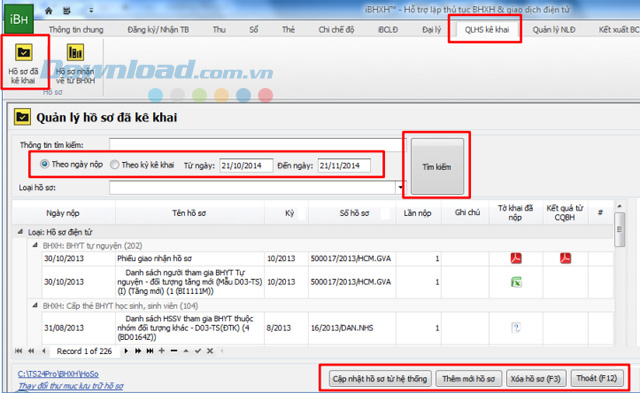The image size is (640, 393).
Task: Click the home icon in title bar
Action: tap(49, 11)
